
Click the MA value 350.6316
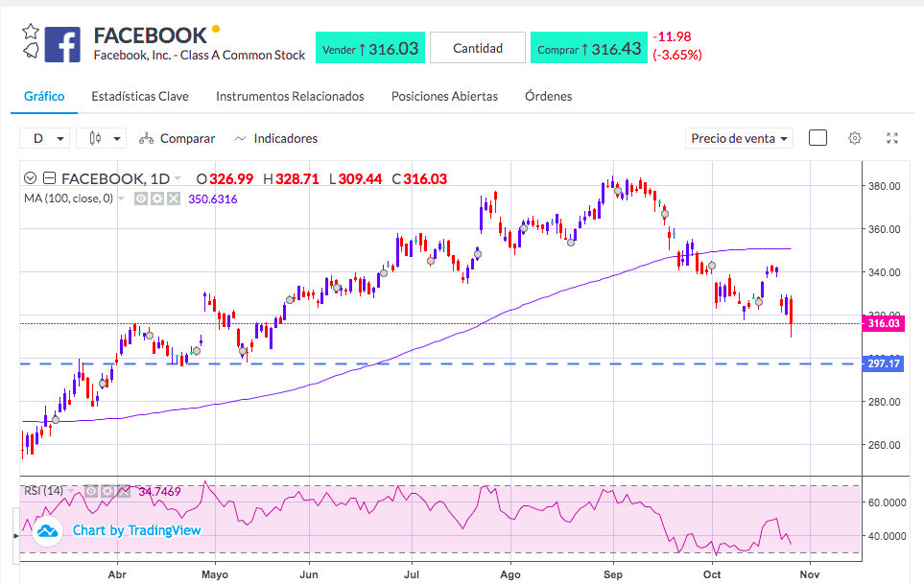213,199
